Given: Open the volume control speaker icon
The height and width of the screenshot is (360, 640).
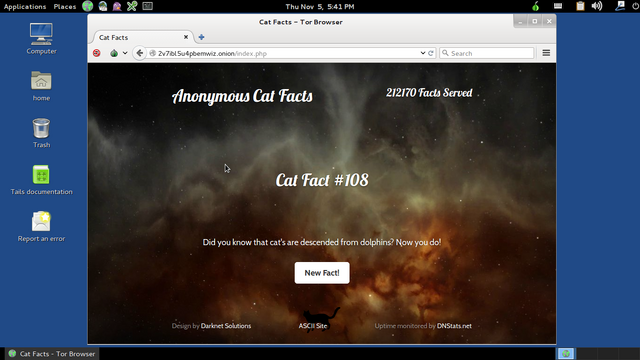Looking at the screenshot, I should point(597,6).
